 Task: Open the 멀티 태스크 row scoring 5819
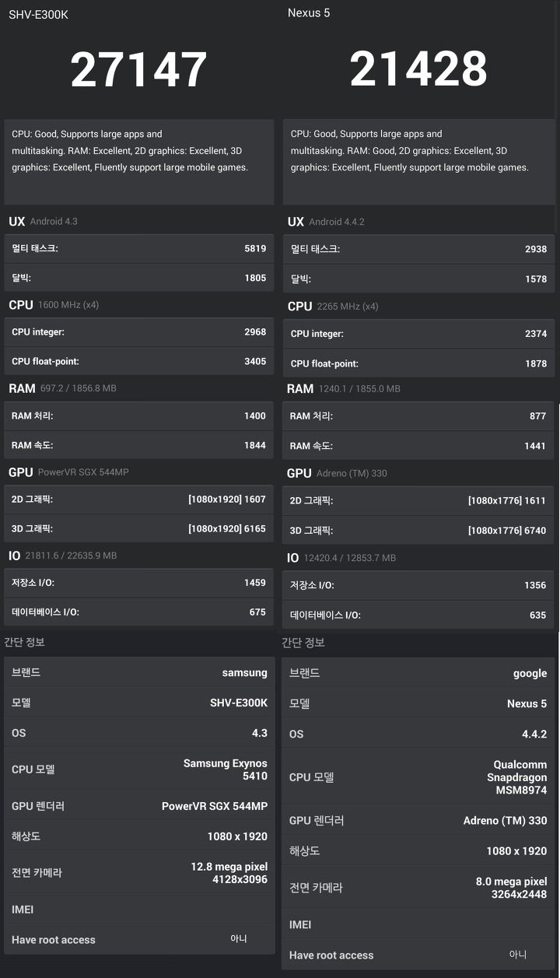coord(139,249)
